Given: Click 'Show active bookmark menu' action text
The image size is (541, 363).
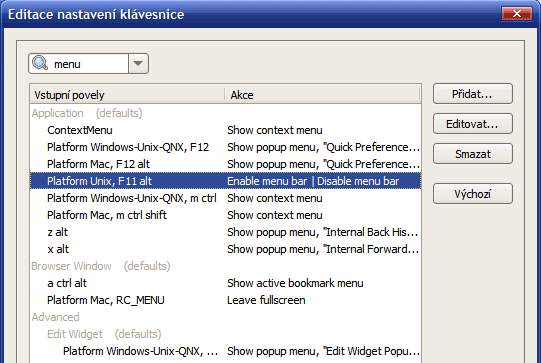Looking at the screenshot, I should (295, 283).
